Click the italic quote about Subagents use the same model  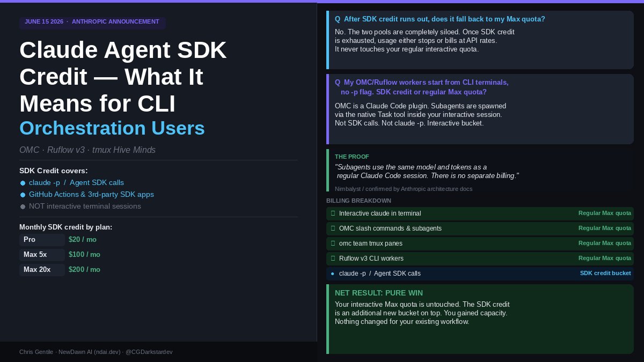(x=427, y=172)
